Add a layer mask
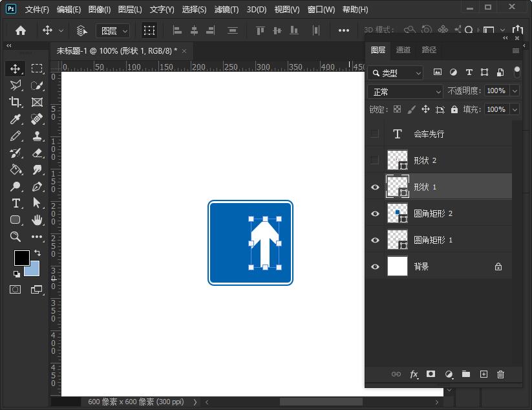532x410 pixels. click(431, 374)
